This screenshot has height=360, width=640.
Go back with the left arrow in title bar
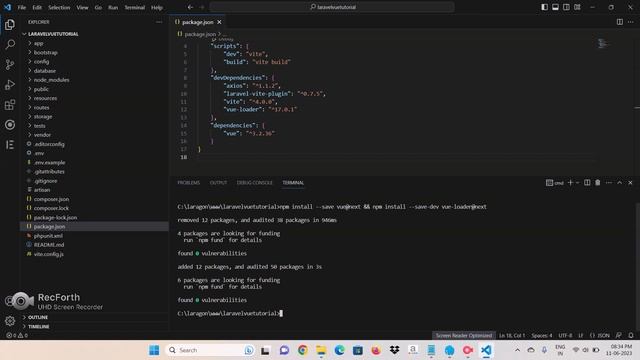click(x=190, y=7)
